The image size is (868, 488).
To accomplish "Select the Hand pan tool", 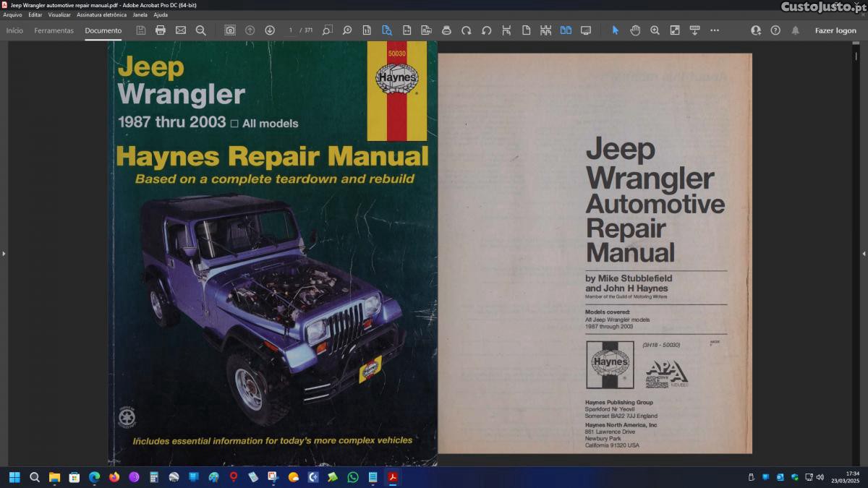I will click(635, 30).
